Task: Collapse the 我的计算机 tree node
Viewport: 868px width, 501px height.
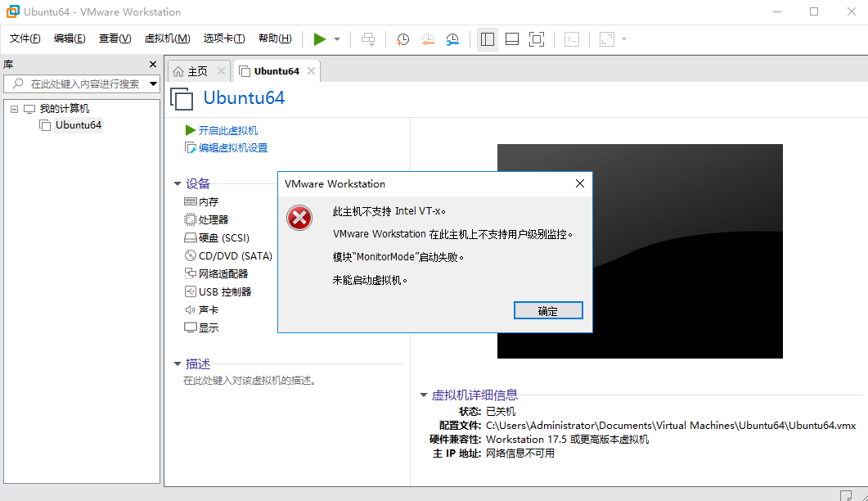Action: (15, 109)
